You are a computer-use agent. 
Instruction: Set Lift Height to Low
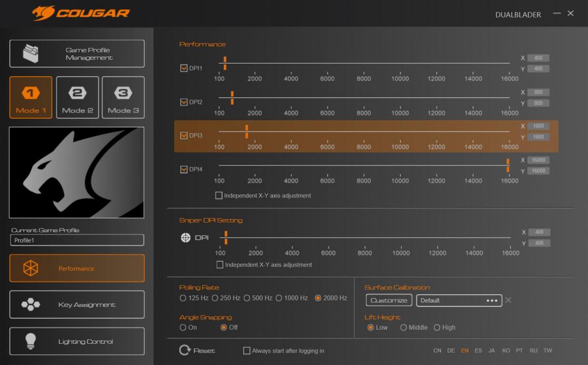tap(371, 327)
